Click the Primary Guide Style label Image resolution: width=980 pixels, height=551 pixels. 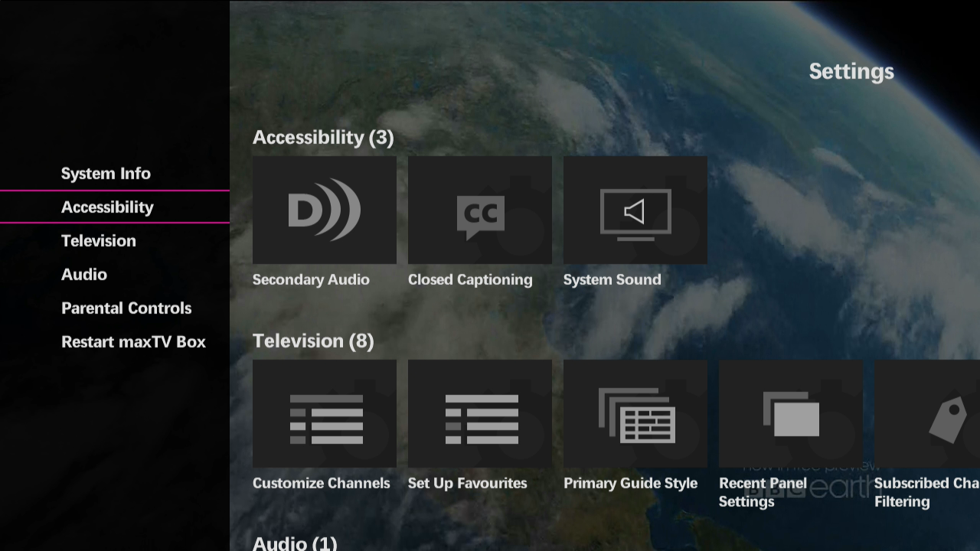631,484
